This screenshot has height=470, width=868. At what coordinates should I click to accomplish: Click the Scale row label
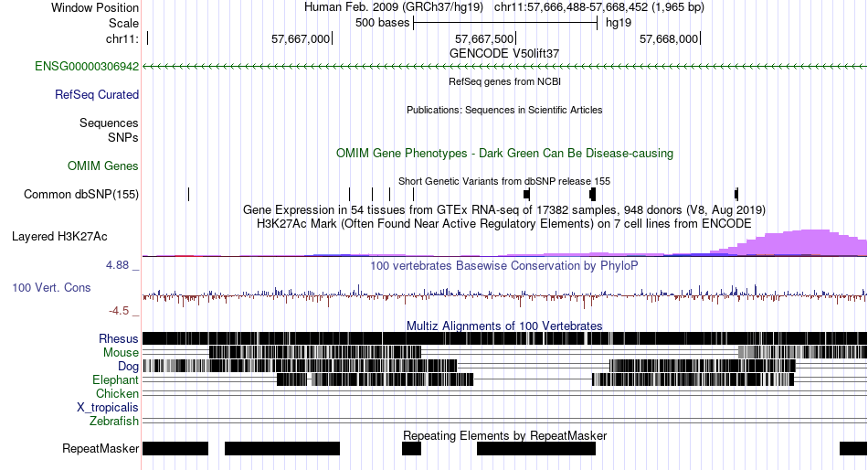(123, 23)
